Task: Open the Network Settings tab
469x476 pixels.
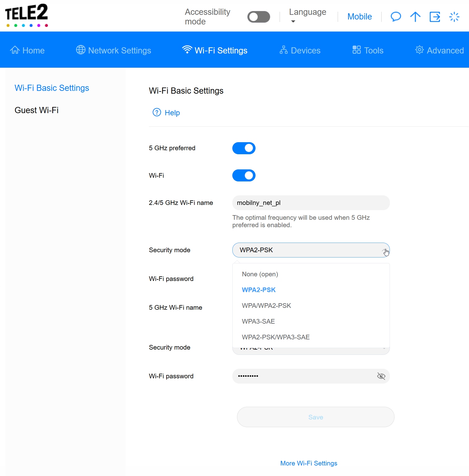Action: pyautogui.click(x=113, y=50)
